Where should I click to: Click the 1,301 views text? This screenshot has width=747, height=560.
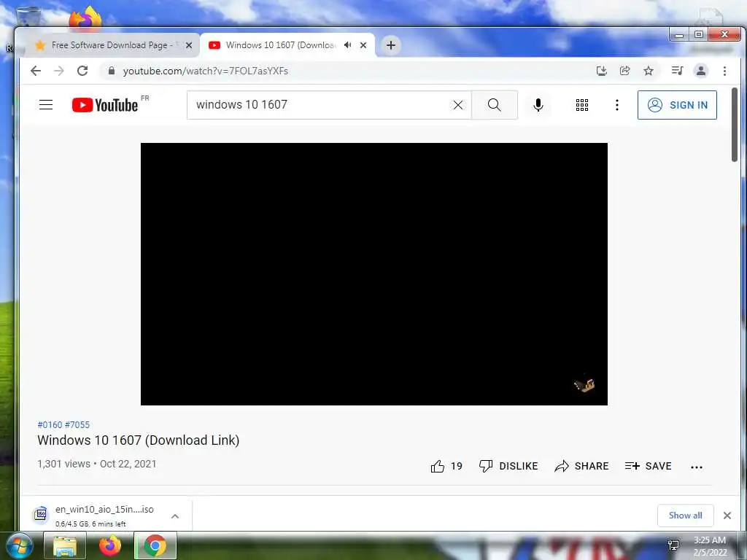point(64,464)
